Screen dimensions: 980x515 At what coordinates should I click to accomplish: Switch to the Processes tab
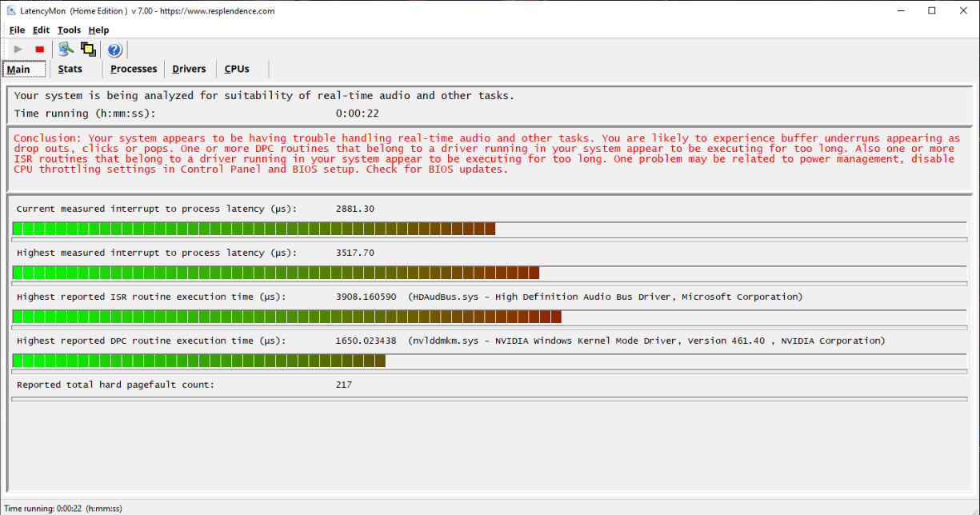click(134, 69)
